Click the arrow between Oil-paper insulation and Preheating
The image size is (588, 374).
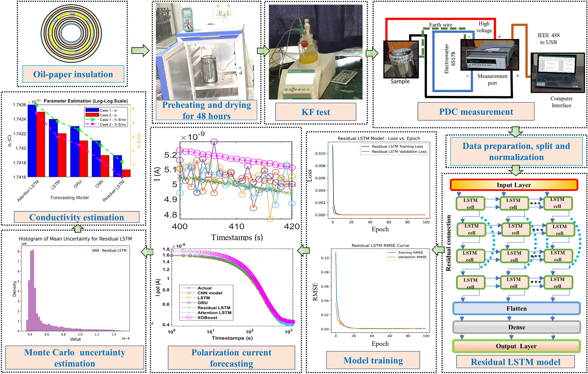click(140, 51)
